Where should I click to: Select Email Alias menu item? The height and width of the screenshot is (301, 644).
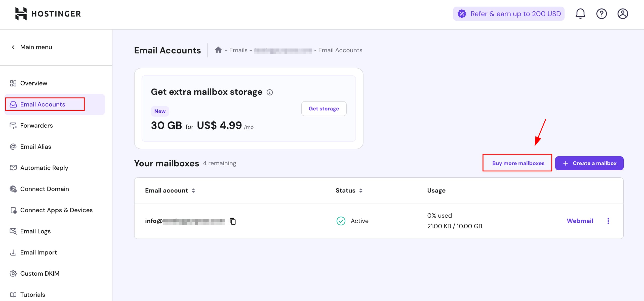(x=35, y=147)
